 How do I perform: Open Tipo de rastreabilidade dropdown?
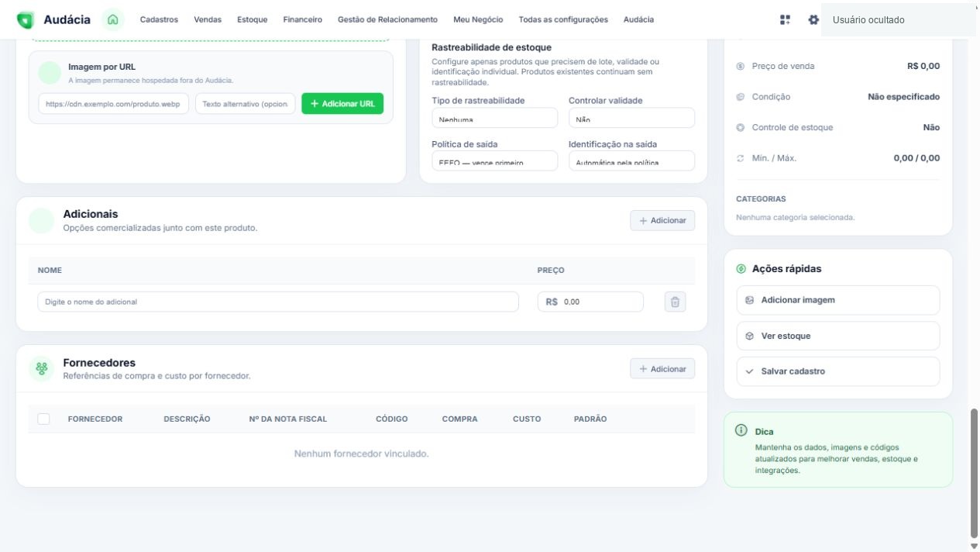[494, 118]
